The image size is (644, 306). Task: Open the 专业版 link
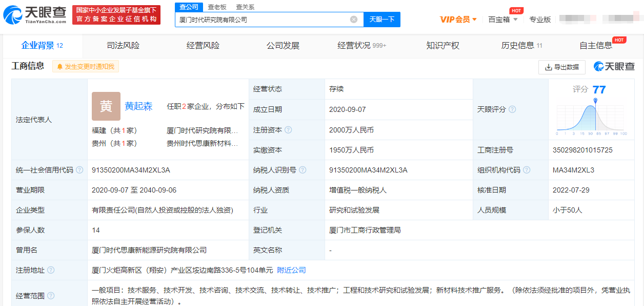pyautogui.click(x=540, y=20)
